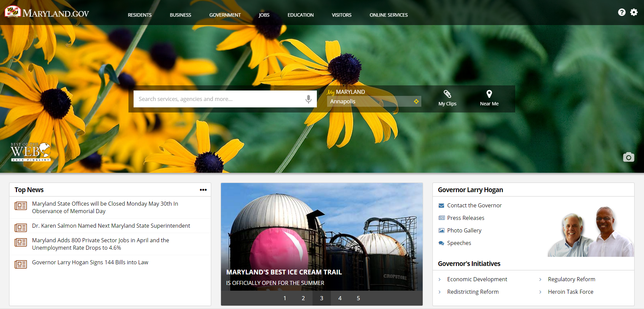Open Governor Hogan Signs 144 Bills article
The width and height of the screenshot is (644, 309).
click(90, 262)
